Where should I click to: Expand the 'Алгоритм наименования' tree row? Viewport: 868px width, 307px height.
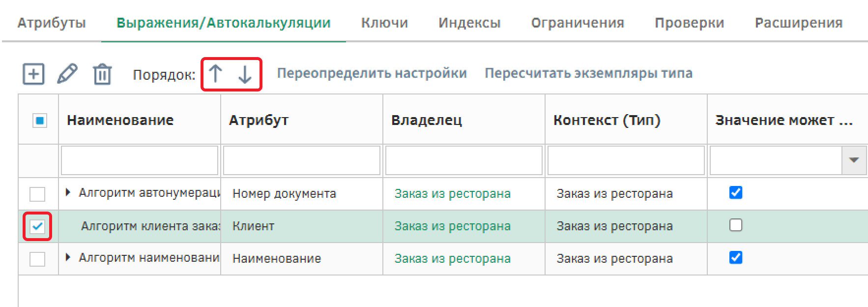pos(68,257)
